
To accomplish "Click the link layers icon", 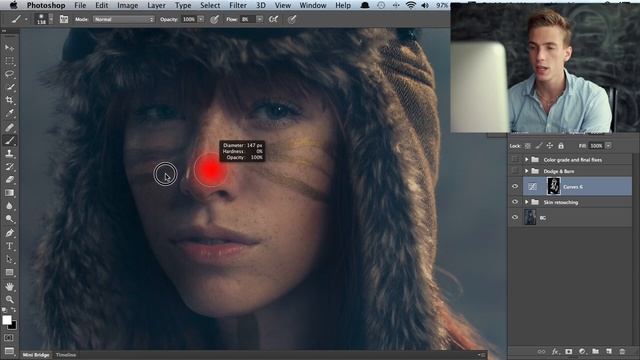I will click(541, 351).
